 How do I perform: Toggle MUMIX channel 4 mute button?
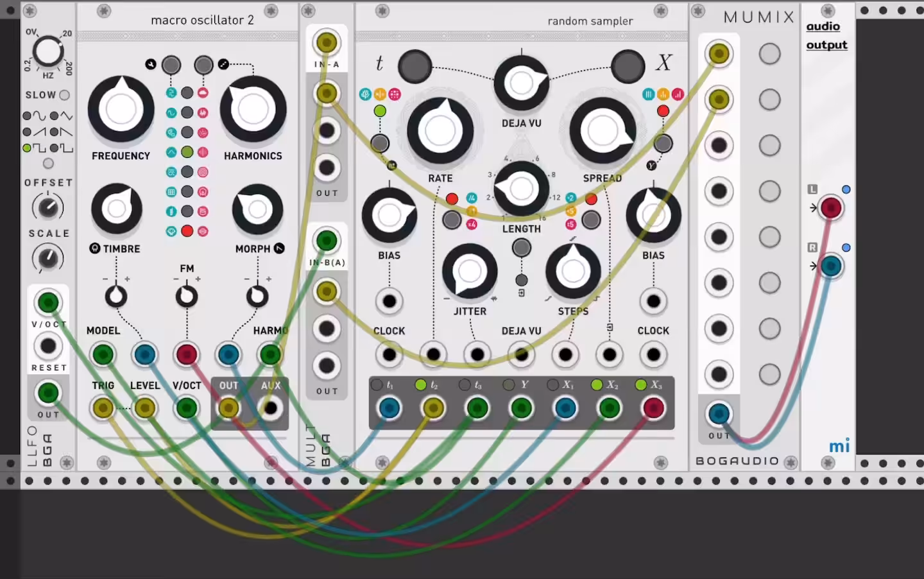(x=769, y=191)
